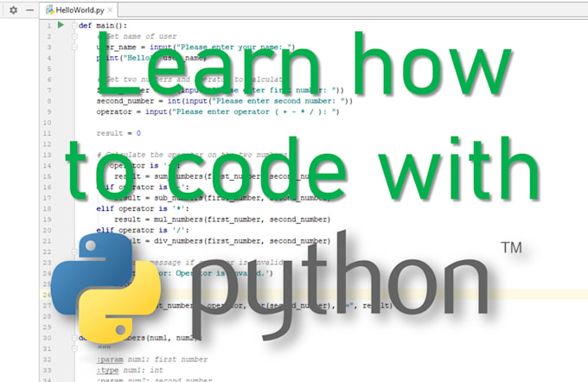
Task: Collapse the function fold marker on line 30
Action: tap(74, 338)
